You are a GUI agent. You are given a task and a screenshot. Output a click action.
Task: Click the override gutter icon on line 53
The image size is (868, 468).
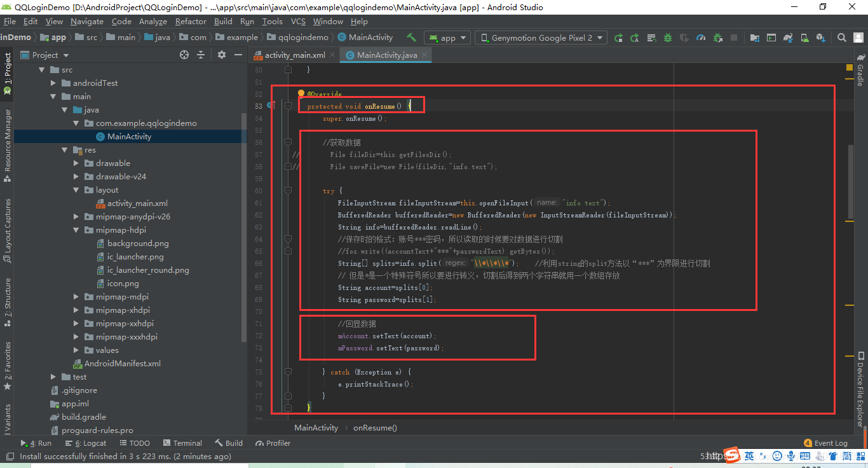(x=270, y=106)
